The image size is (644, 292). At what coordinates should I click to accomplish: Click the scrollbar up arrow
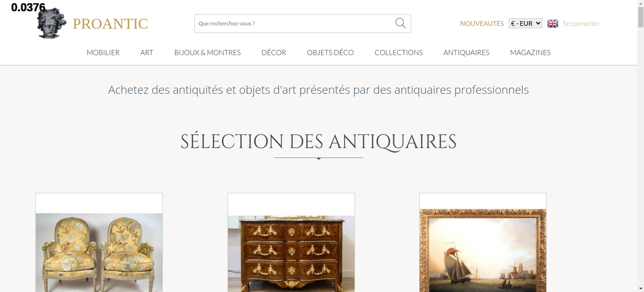641,3
